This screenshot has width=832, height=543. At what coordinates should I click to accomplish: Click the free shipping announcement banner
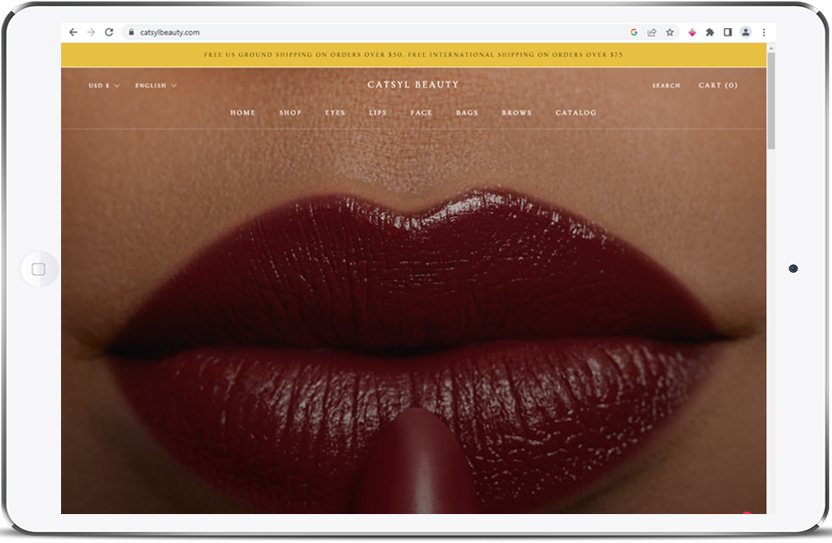point(413,55)
